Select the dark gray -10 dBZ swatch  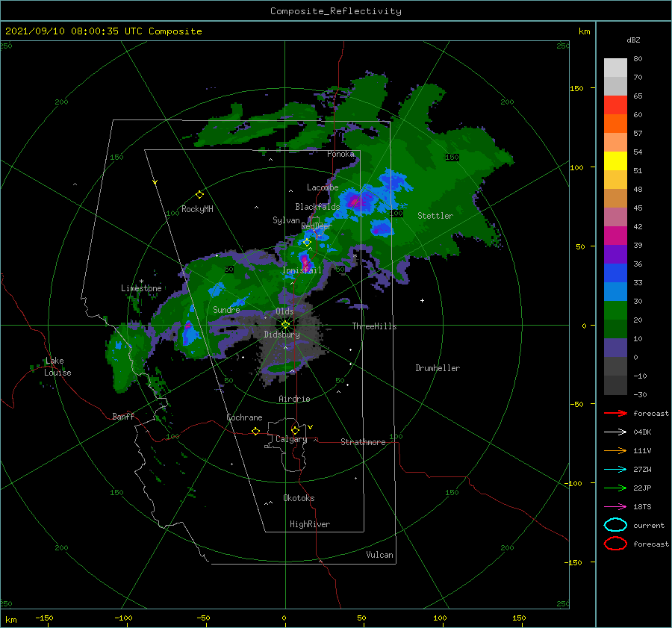(x=615, y=385)
